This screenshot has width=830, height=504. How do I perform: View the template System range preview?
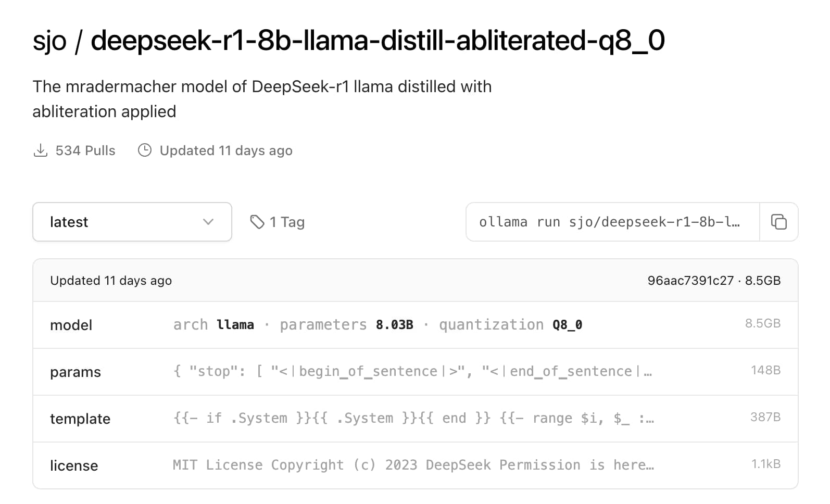(x=413, y=418)
